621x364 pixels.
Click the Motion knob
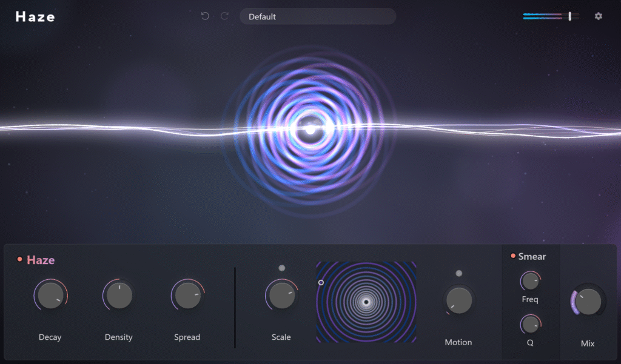click(458, 300)
